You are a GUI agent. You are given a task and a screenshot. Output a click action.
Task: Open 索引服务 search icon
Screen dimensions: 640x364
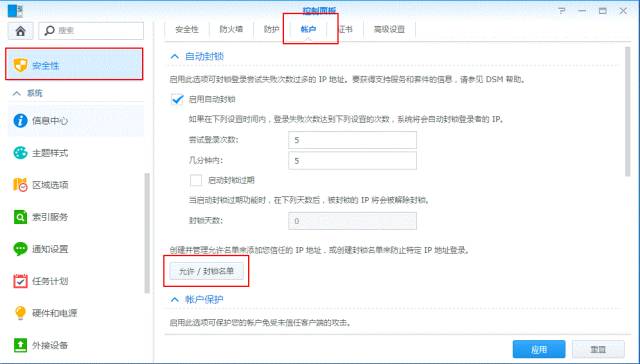[x=20, y=217]
